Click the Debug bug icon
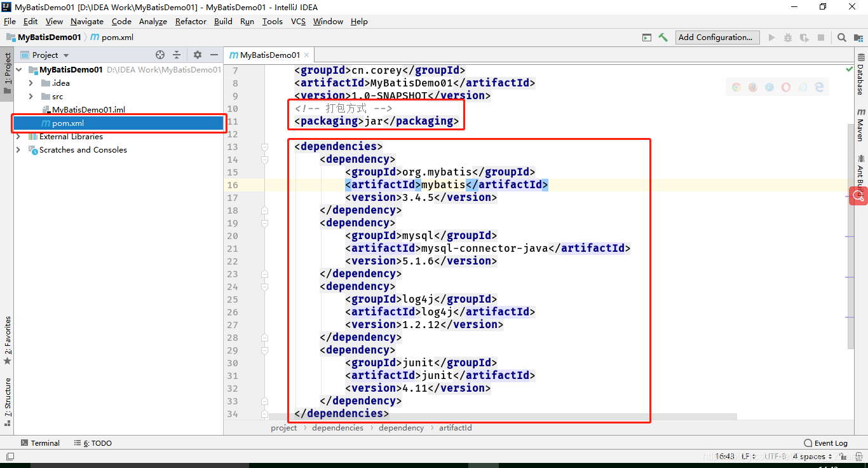868x468 pixels. tap(788, 38)
